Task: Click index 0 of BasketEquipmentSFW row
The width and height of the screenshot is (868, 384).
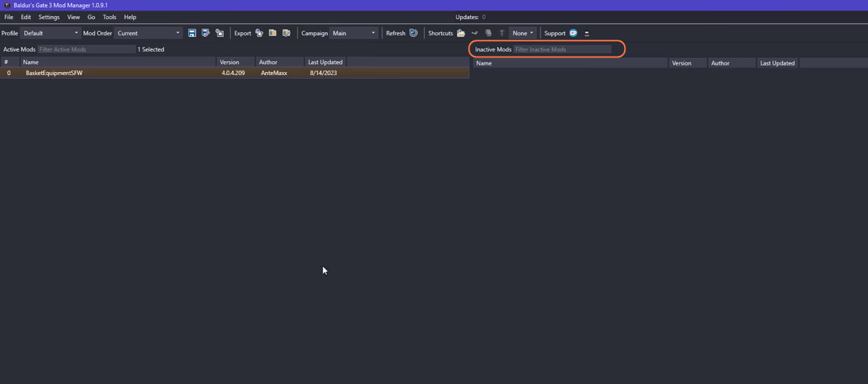Action: coord(8,73)
